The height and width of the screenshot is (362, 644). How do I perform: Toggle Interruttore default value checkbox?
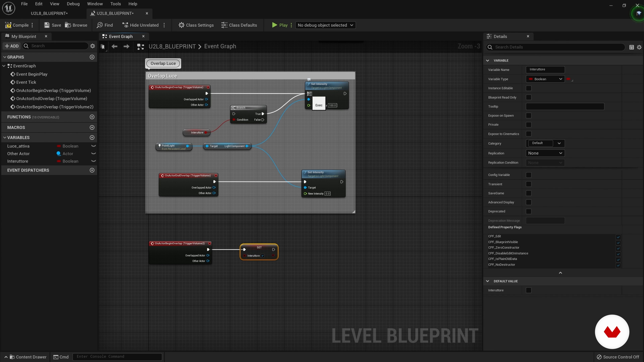528,290
